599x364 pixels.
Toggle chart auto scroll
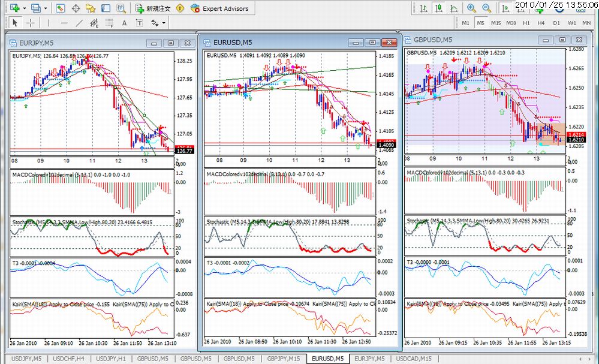click(505, 8)
